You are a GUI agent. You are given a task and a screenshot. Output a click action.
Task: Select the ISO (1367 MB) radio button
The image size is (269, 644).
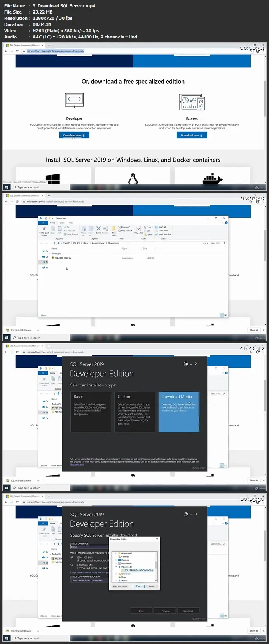coord(72,557)
